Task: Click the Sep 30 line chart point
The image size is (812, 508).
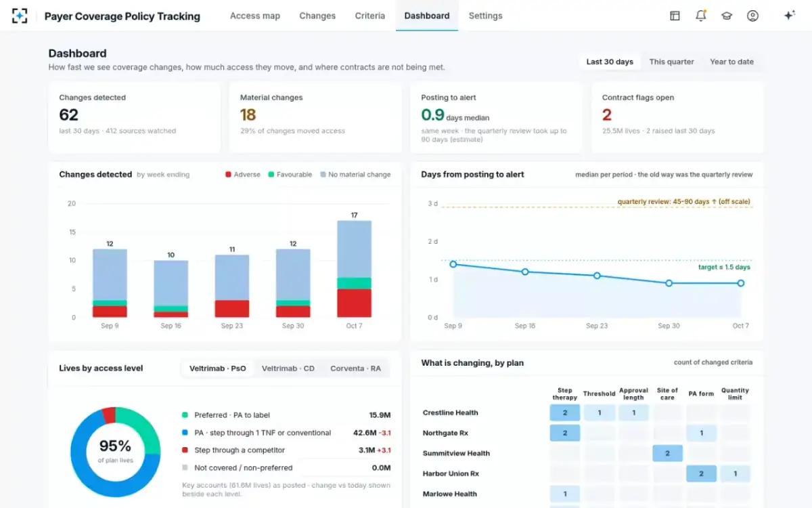Action: (x=669, y=283)
